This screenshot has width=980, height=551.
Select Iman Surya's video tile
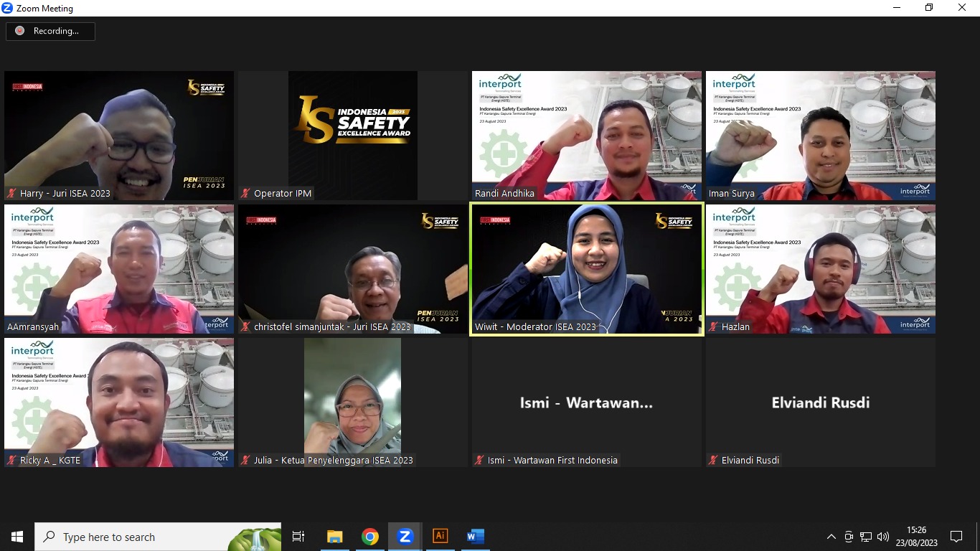[821, 136]
